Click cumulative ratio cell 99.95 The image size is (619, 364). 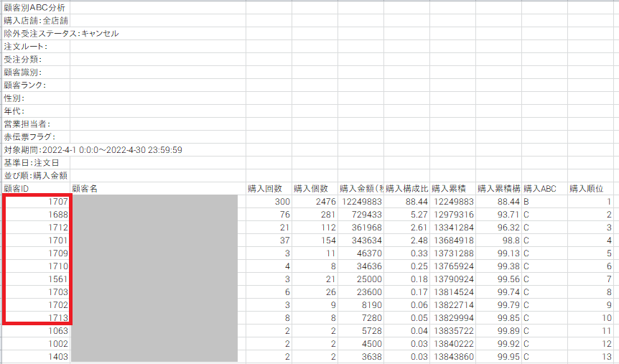click(498, 357)
